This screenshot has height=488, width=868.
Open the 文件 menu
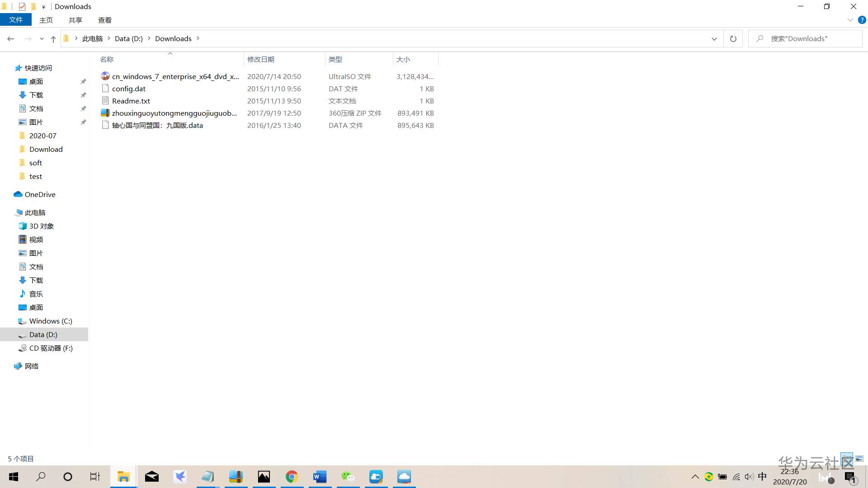[x=16, y=20]
